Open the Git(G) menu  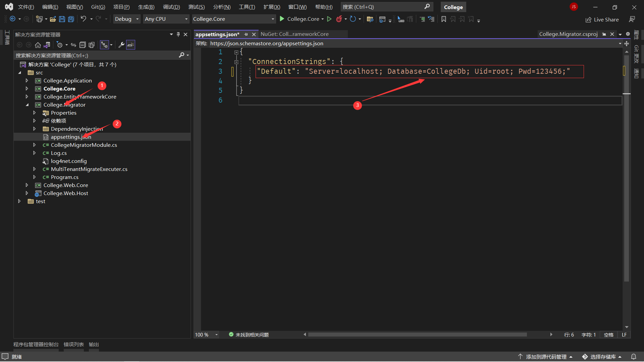click(x=98, y=7)
